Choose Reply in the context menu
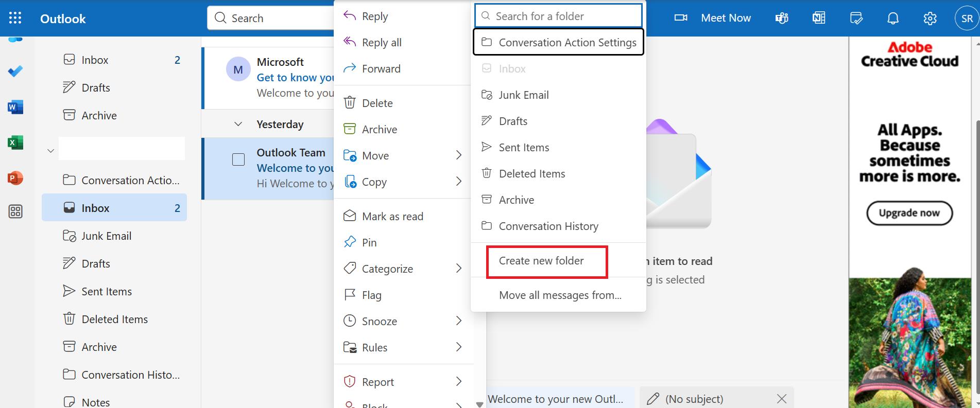The height and width of the screenshot is (408, 980). click(x=404, y=16)
